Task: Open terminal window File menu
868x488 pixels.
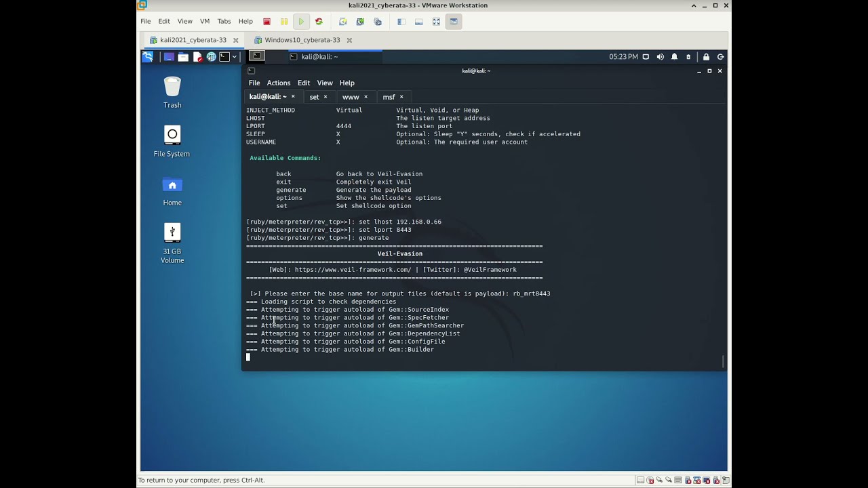Action: pyautogui.click(x=254, y=83)
